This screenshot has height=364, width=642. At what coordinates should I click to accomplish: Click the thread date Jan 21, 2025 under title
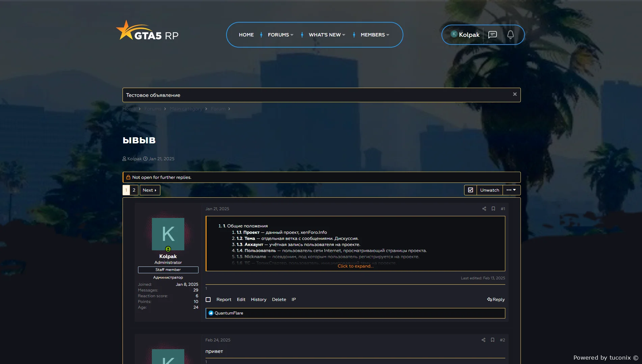tap(161, 159)
